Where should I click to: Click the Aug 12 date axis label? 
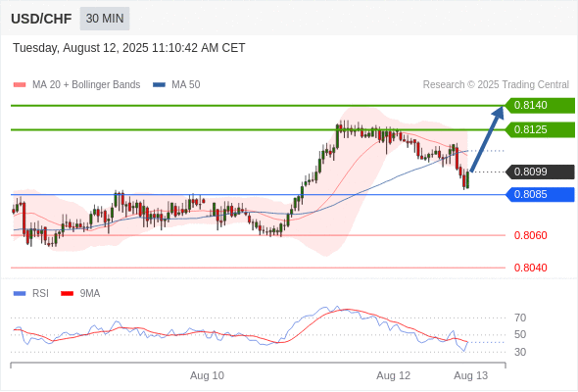tap(393, 375)
